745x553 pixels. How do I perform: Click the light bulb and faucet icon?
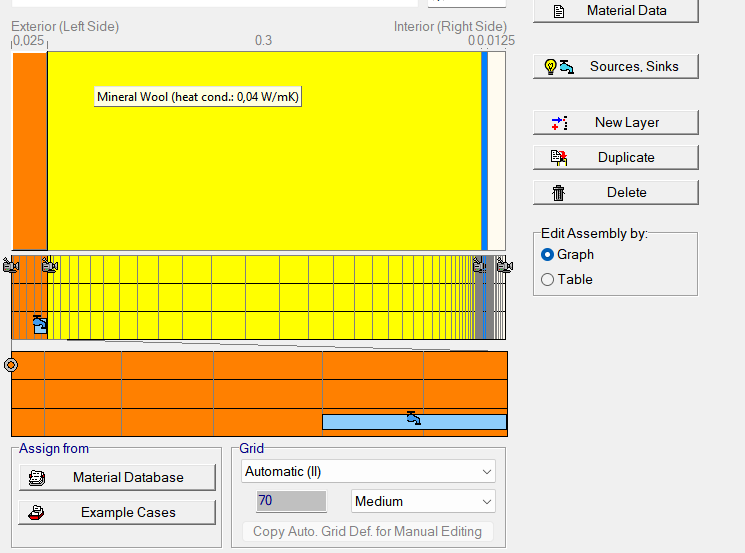pyautogui.click(x=560, y=67)
